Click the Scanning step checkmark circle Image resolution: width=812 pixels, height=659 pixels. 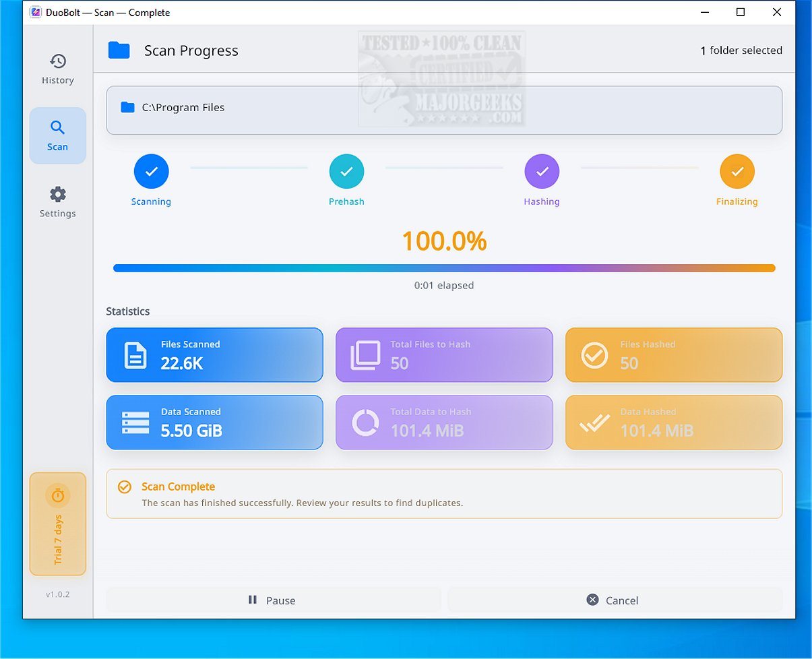[x=152, y=171]
